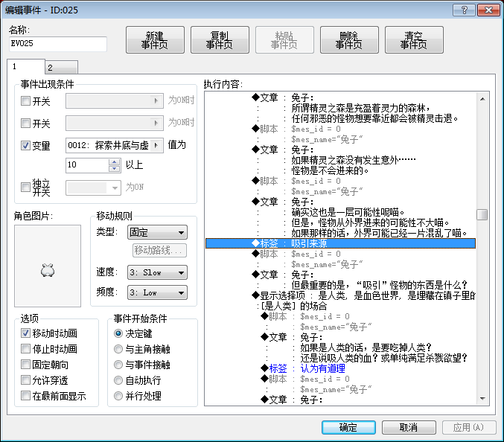504x442 pixels.
Task: Click scrollbar up arrow in command list
Action: point(482,99)
